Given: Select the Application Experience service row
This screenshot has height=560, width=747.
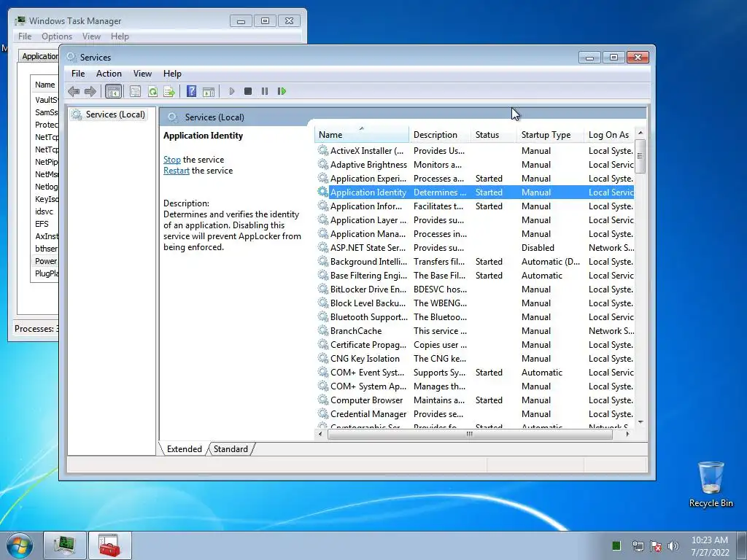Looking at the screenshot, I should tap(475, 178).
